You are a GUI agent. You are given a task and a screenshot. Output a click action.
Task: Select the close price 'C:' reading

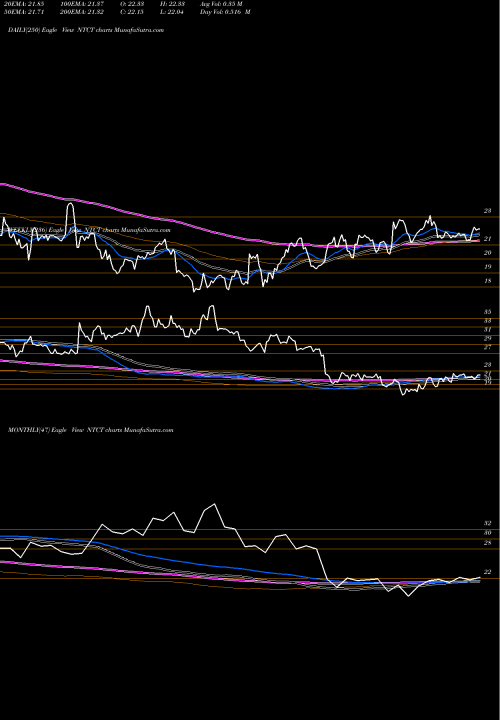(x=133, y=12)
